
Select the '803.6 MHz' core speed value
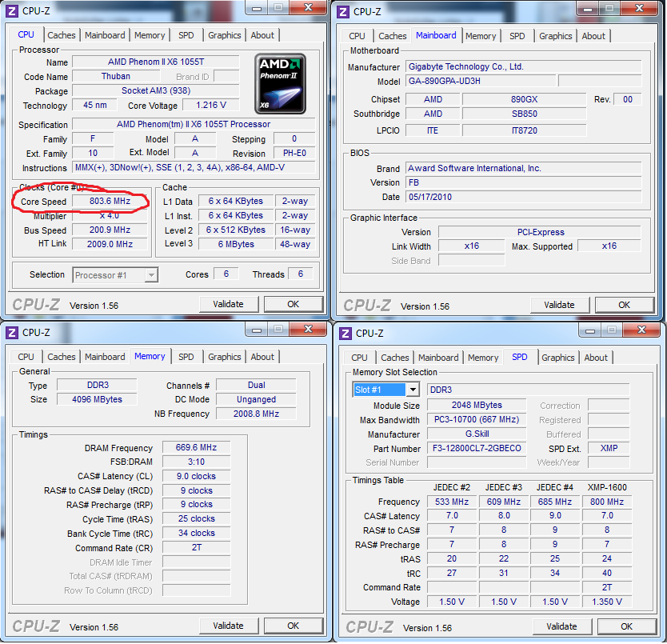(110, 201)
